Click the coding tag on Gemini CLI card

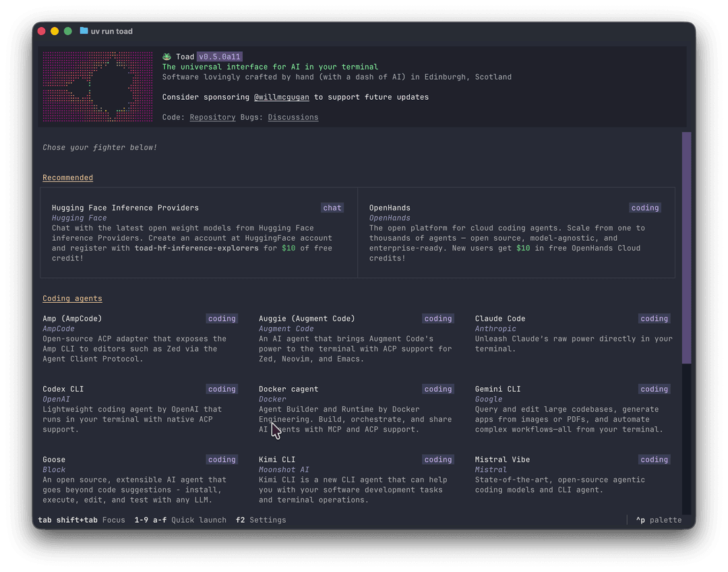654,389
